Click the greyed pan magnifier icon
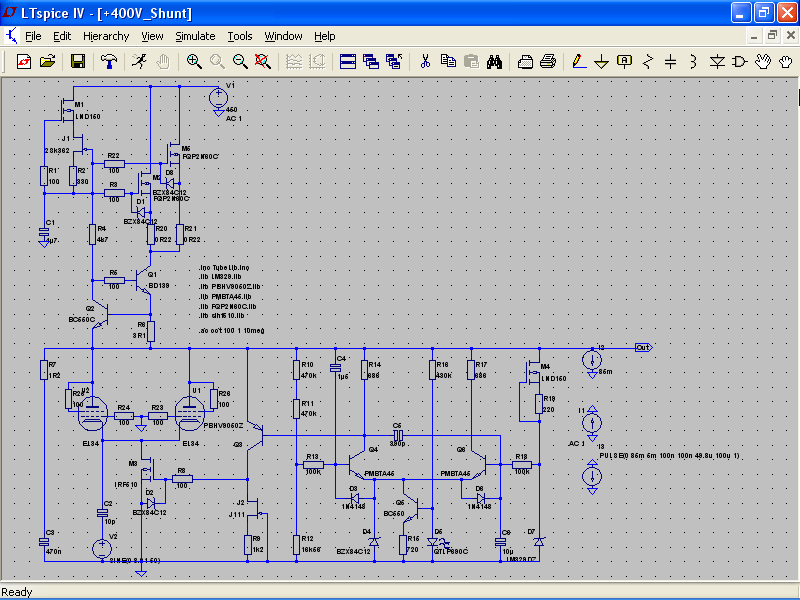 [x=217, y=62]
